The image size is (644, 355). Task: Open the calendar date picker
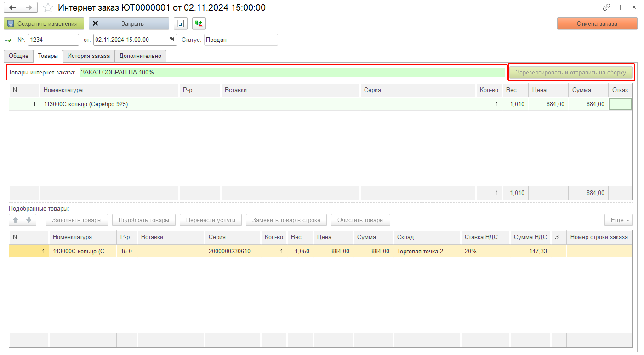point(172,40)
